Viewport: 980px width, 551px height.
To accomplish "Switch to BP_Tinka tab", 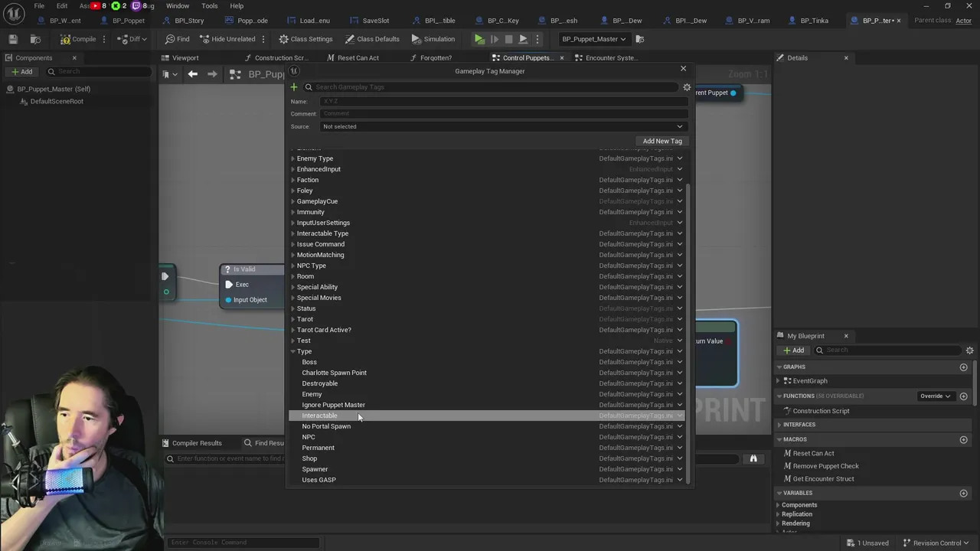I will pyautogui.click(x=808, y=21).
